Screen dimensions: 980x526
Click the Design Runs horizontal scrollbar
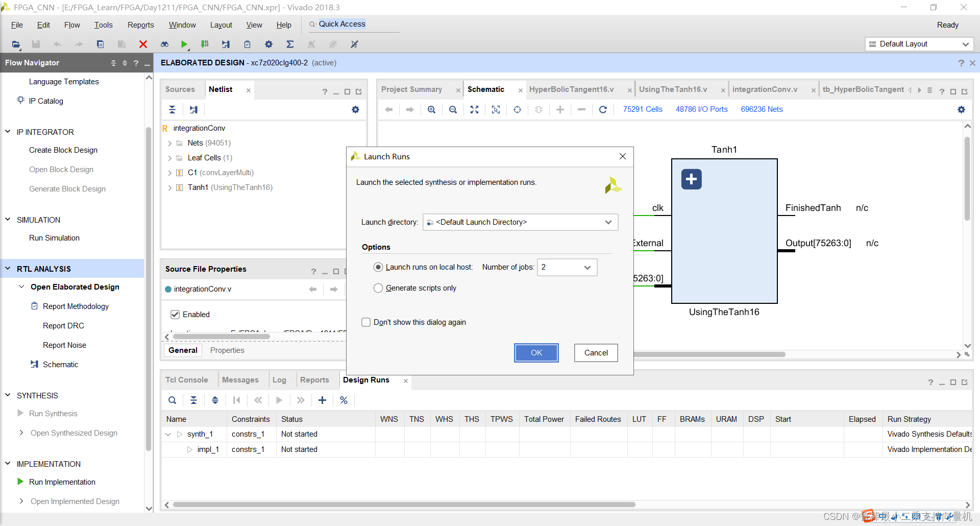point(404,505)
